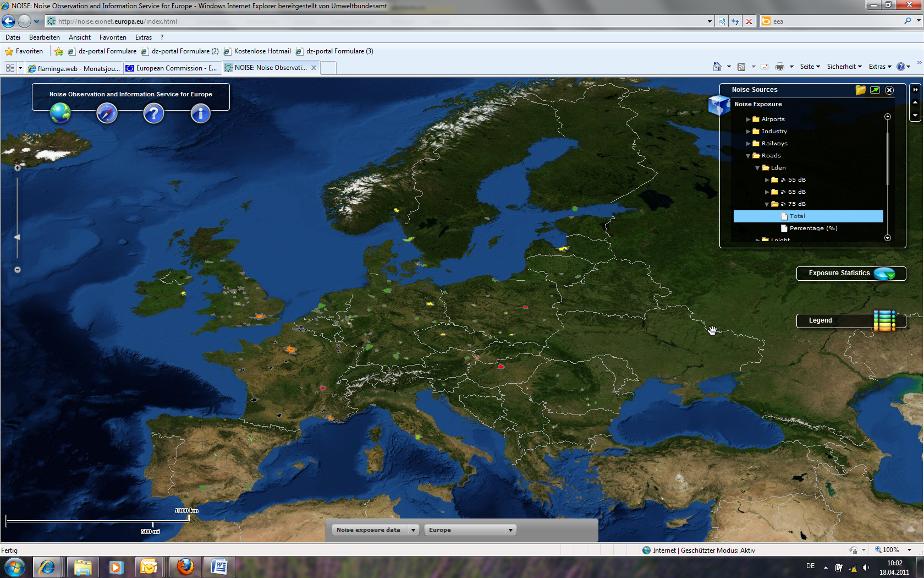This screenshot has height=578, width=924.
Task: Click the stop loading red X icon
Action: (x=749, y=21)
